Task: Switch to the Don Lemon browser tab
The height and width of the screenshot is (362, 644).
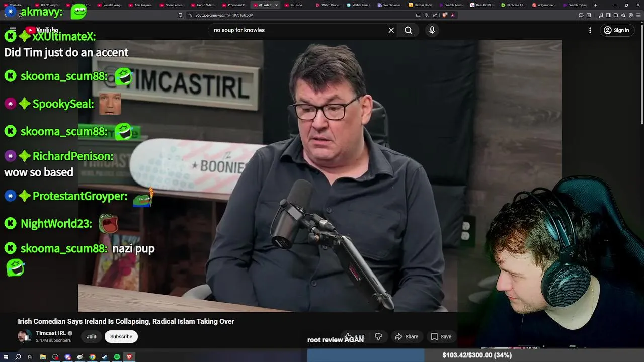Action: coord(173,5)
